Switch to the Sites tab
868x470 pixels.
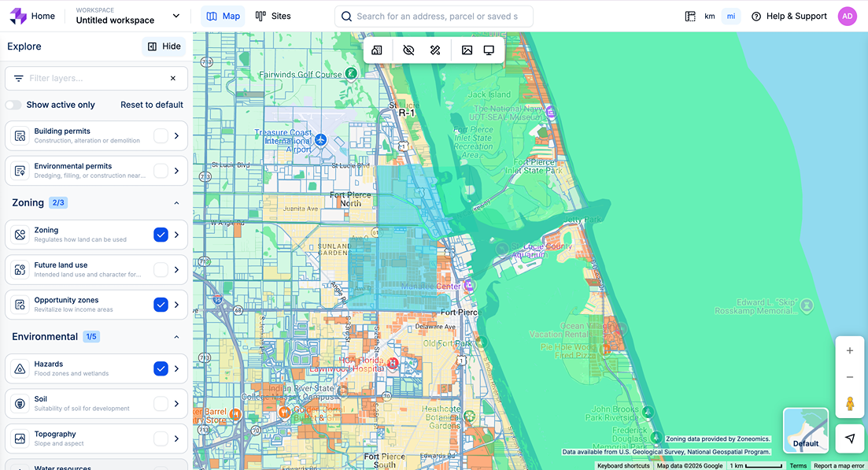pyautogui.click(x=273, y=16)
